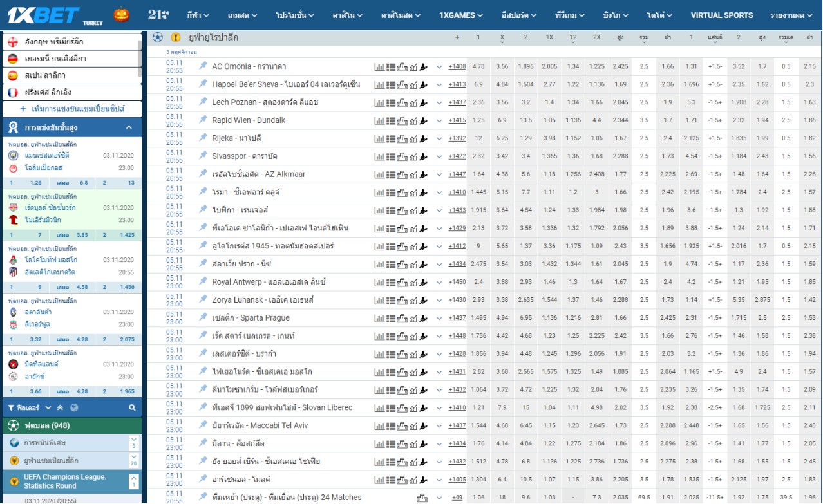The height and width of the screenshot is (504, 823).
Task: Pin the Sivasspor match row
Action: (203, 156)
